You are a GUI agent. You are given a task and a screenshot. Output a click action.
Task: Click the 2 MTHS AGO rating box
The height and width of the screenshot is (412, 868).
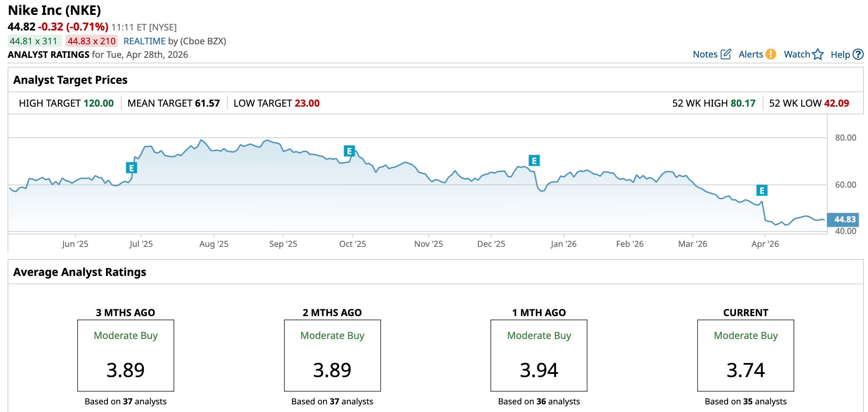(332, 356)
